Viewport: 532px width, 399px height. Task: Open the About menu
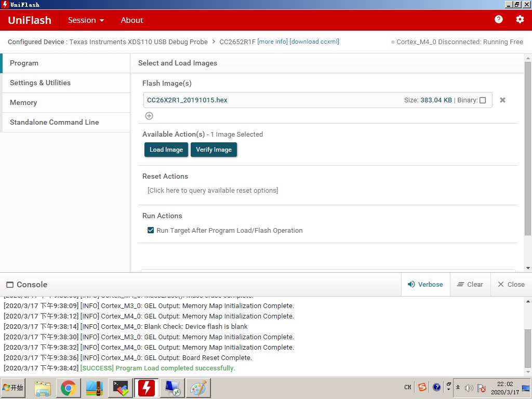(x=132, y=20)
